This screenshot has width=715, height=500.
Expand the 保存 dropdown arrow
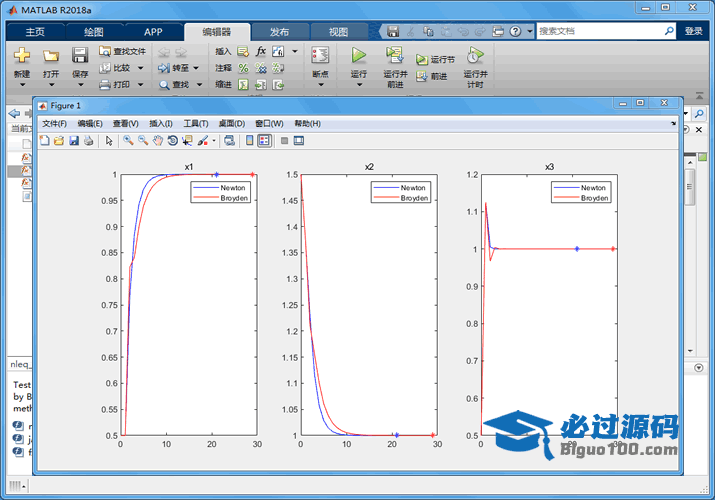80,85
